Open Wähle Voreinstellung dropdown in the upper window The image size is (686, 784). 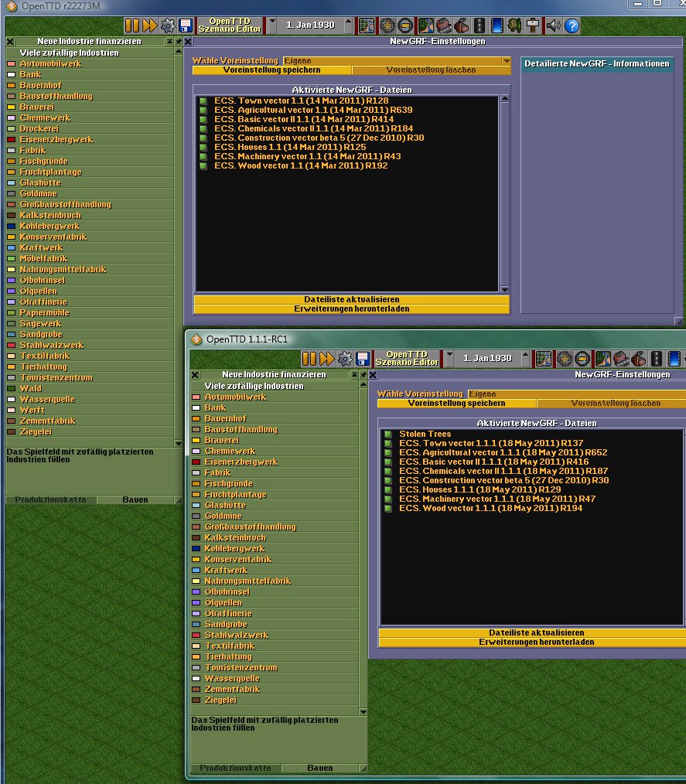[x=507, y=60]
